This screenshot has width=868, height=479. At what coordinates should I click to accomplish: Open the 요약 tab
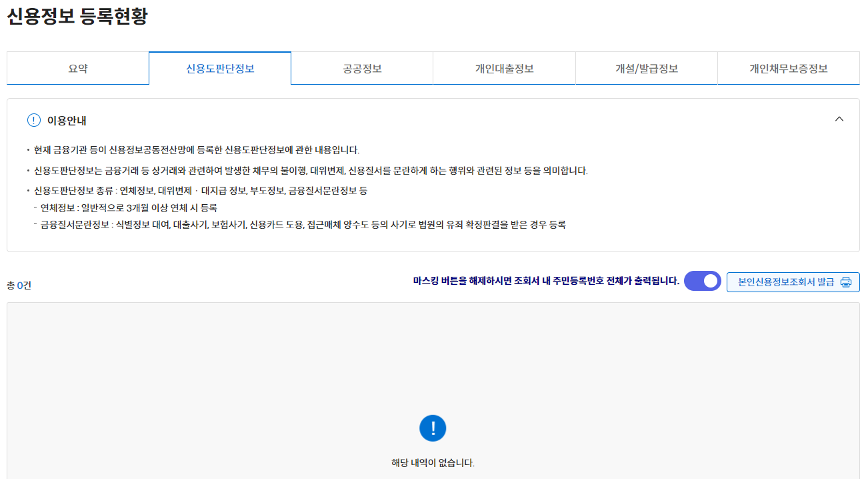click(78, 68)
